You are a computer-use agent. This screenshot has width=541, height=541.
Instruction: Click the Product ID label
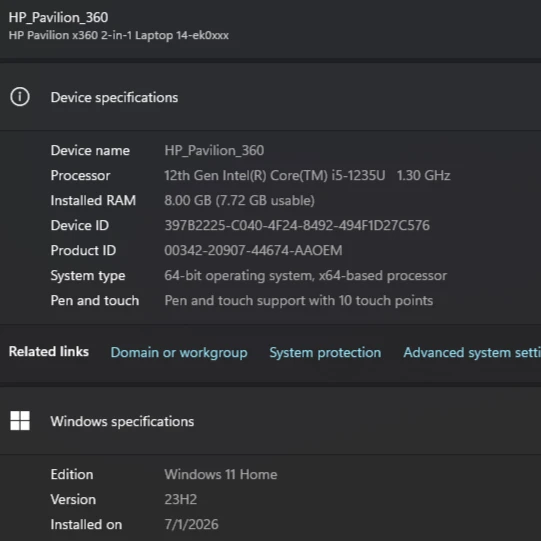[x=83, y=250]
